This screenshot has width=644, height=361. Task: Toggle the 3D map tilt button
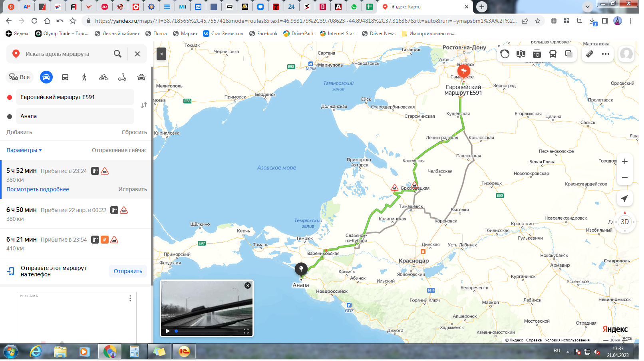click(625, 222)
